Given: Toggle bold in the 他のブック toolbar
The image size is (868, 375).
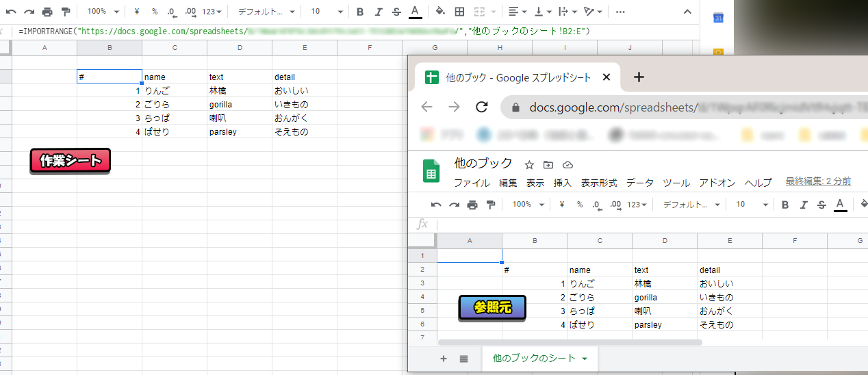Looking at the screenshot, I should pos(785,204).
